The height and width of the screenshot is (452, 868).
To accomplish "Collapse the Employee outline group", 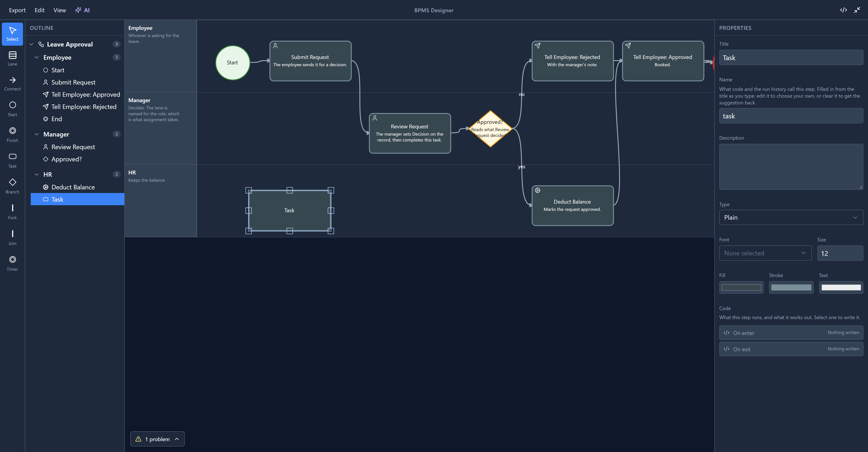I will click(x=37, y=57).
